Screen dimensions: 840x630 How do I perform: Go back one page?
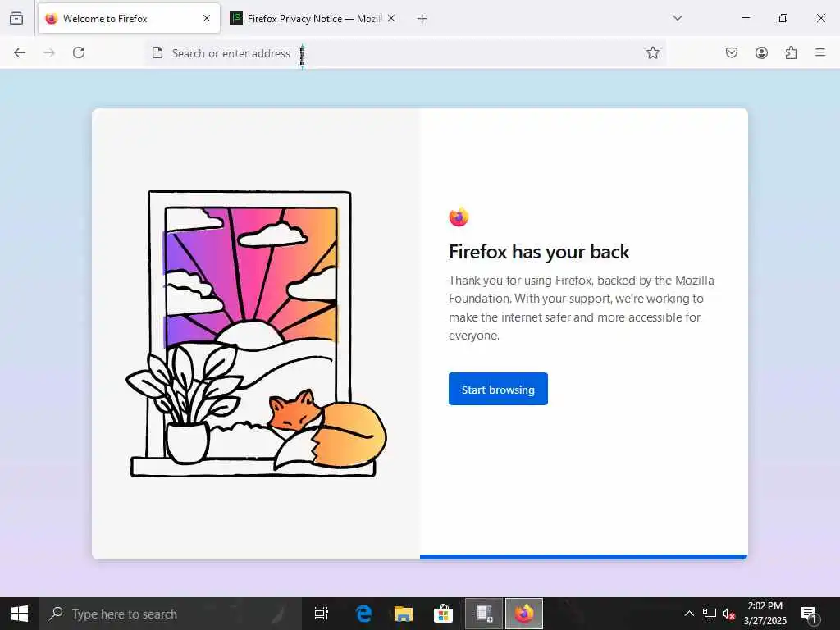(20, 52)
